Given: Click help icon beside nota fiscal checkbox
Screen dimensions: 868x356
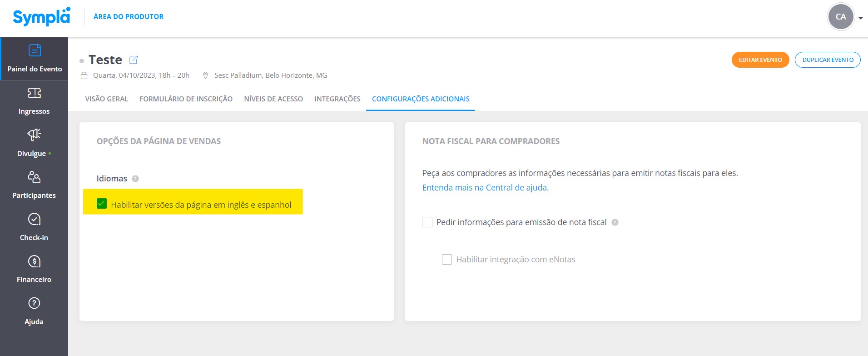Looking at the screenshot, I should point(615,222).
